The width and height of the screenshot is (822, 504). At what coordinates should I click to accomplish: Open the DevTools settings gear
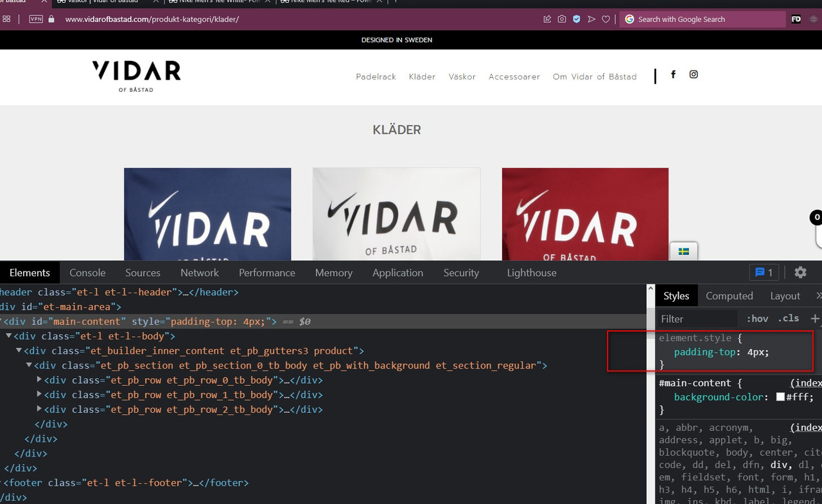800,272
